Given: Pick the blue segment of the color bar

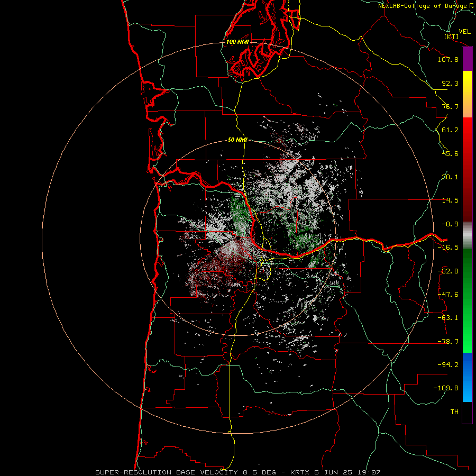Looking at the screenshot, I should (x=467, y=377).
